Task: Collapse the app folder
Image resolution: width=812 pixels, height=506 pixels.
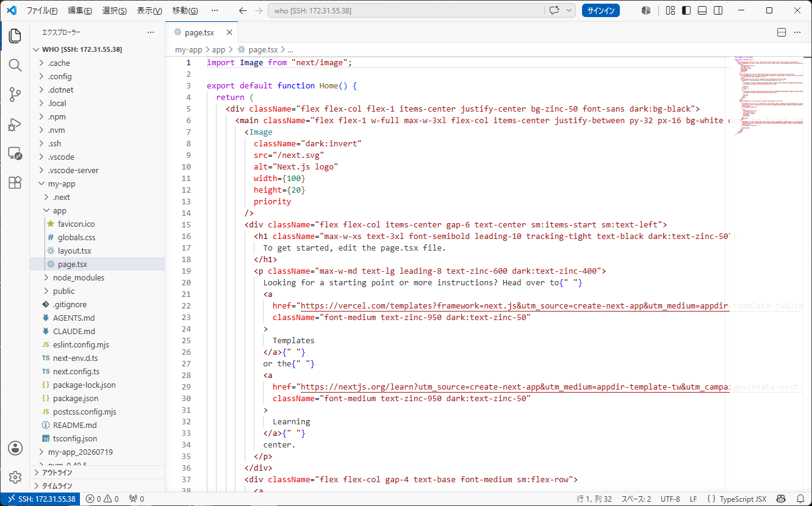Action: (98, 210)
